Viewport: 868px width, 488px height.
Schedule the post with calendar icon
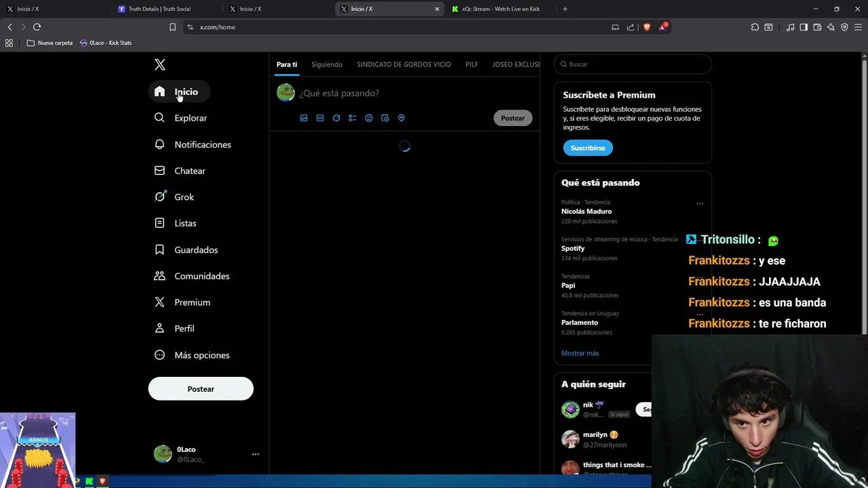[x=385, y=118]
